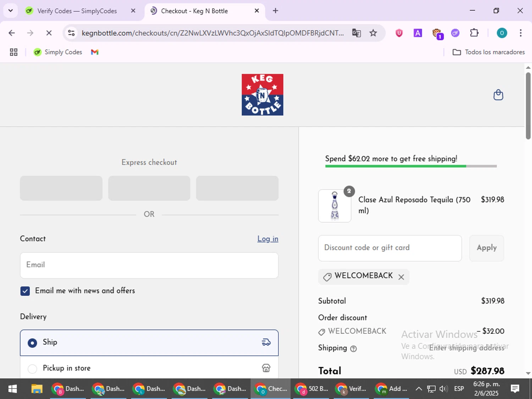Stop loading the page

coord(49,33)
